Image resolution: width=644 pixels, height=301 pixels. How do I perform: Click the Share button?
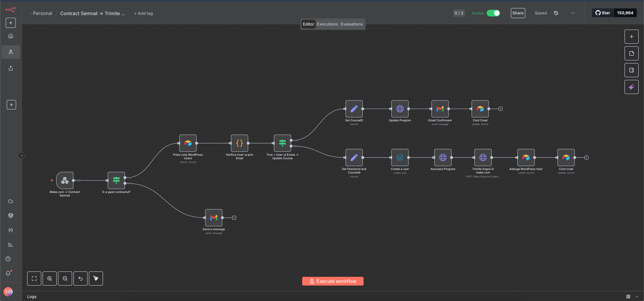(x=518, y=13)
